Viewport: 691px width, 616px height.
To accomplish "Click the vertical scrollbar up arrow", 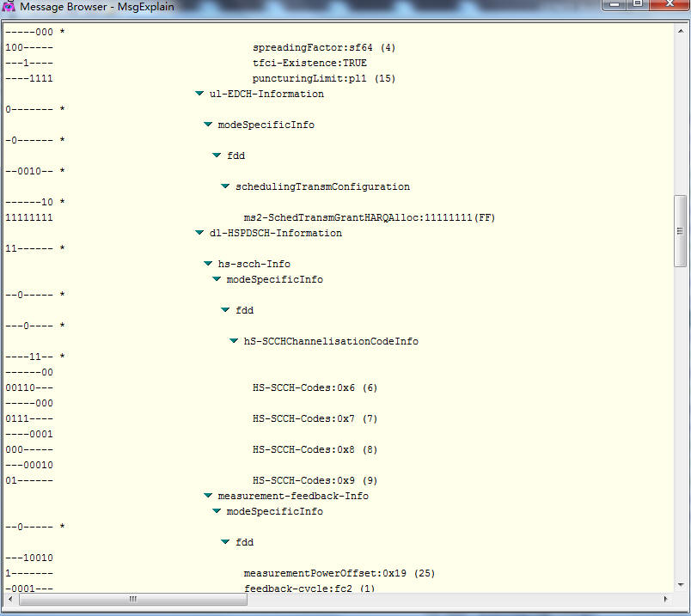I will coord(681,31).
